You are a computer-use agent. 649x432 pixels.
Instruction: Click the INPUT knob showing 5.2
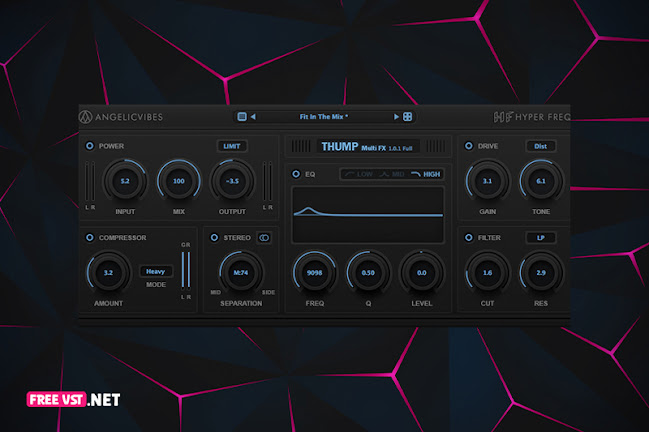(125, 181)
